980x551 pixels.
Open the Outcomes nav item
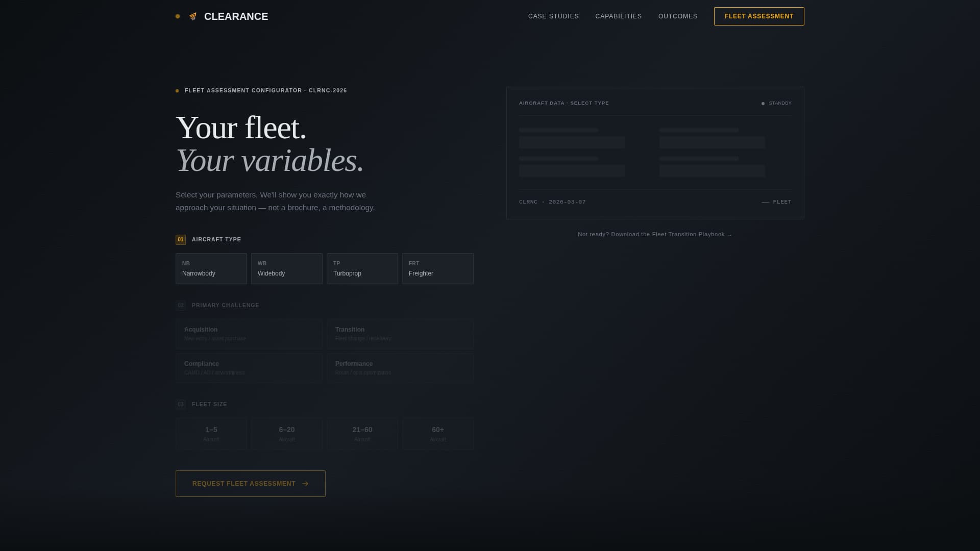click(x=677, y=16)
